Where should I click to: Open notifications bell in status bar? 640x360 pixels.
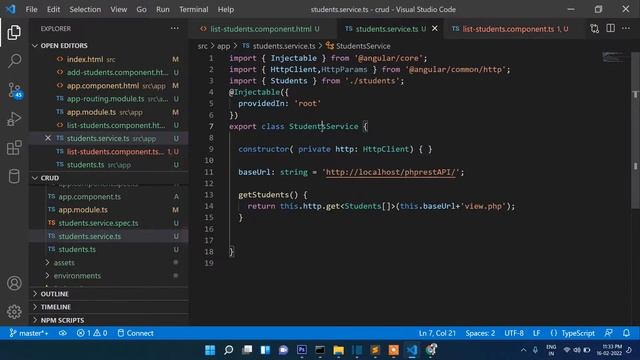coord(626,333)
